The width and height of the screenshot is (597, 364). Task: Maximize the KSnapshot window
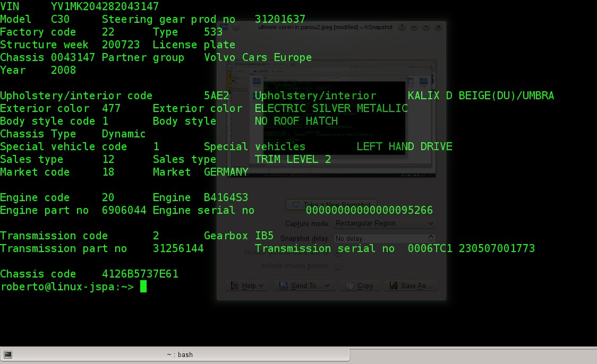point(426,28)
